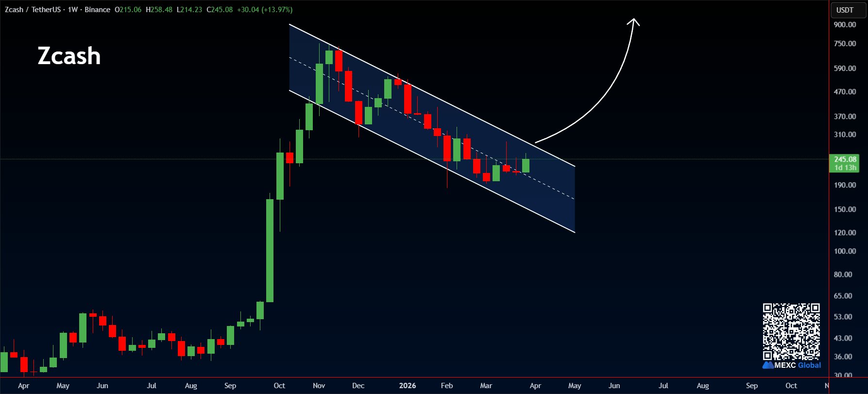Select the open value O215.06
The height and width of the screenshot is (394, 868).
click(x=128, y=10)
